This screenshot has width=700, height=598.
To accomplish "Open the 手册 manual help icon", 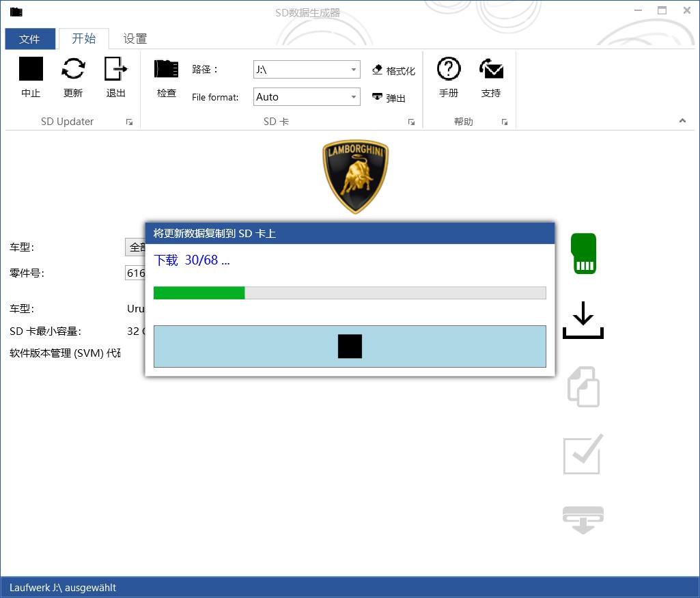I will click(449, 69).
